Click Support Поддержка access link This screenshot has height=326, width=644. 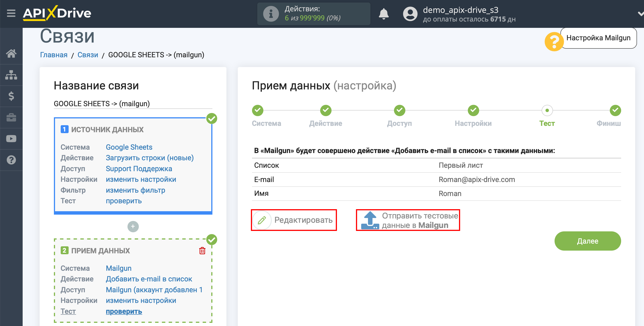[x=139, y=168]
